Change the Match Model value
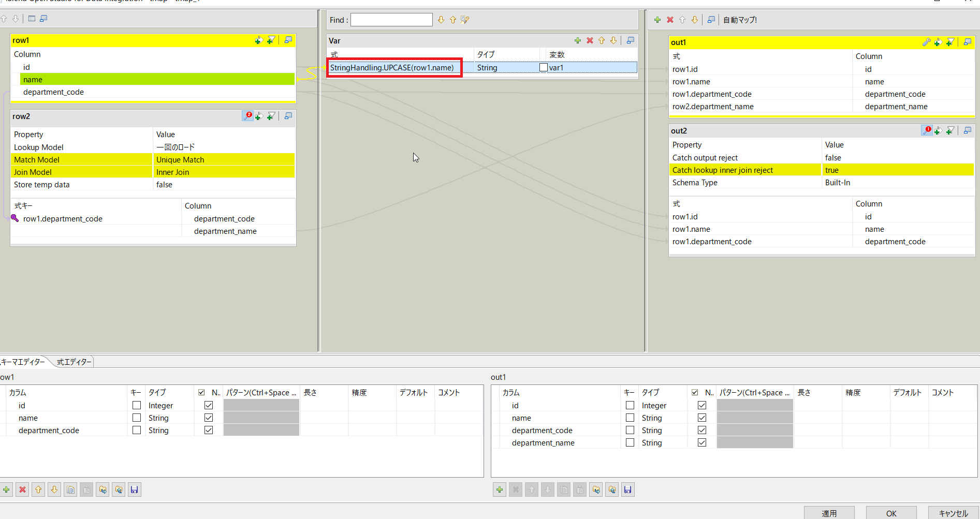The image size is (980, 519). [x=224, y=160]
